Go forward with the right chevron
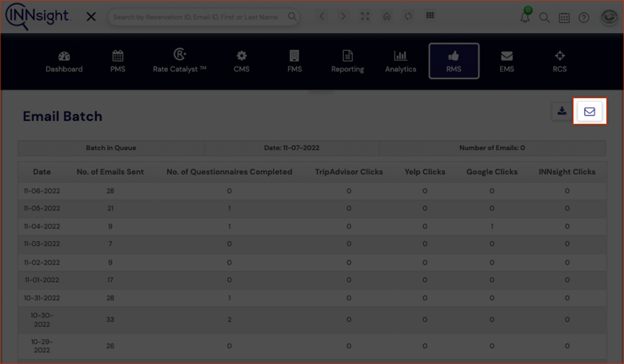624x364 pixels. 343,17
